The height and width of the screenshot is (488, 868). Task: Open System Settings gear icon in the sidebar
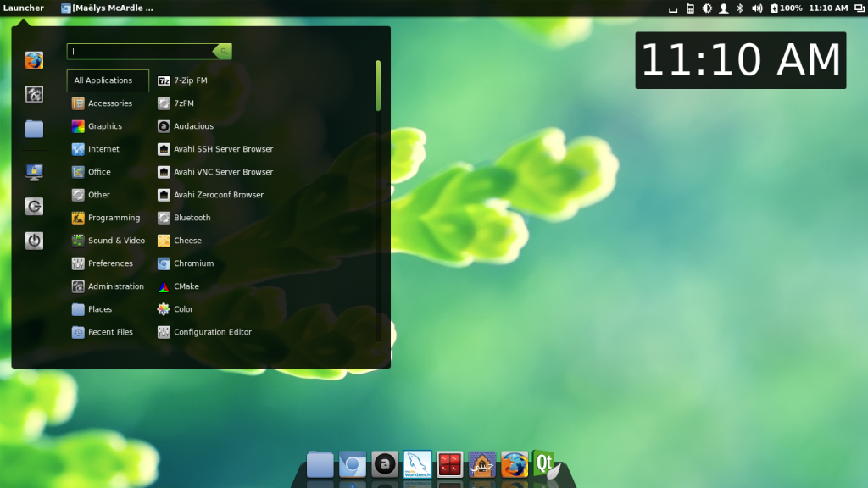pos(34,94)
